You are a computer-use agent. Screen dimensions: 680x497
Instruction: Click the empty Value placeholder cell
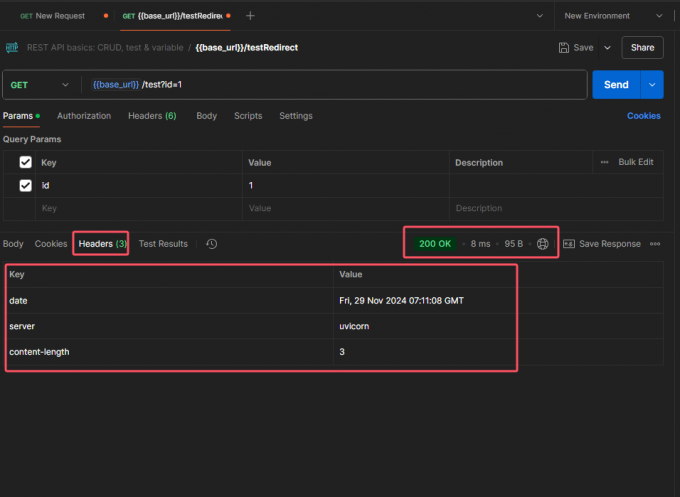click(346, 209)
